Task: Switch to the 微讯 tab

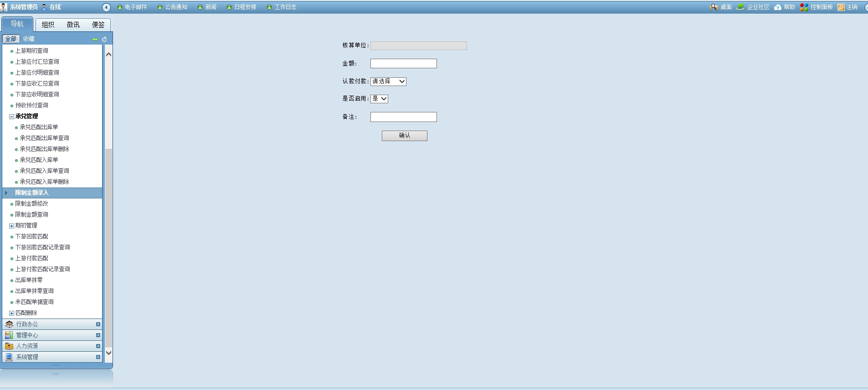Action: (73, 25)
